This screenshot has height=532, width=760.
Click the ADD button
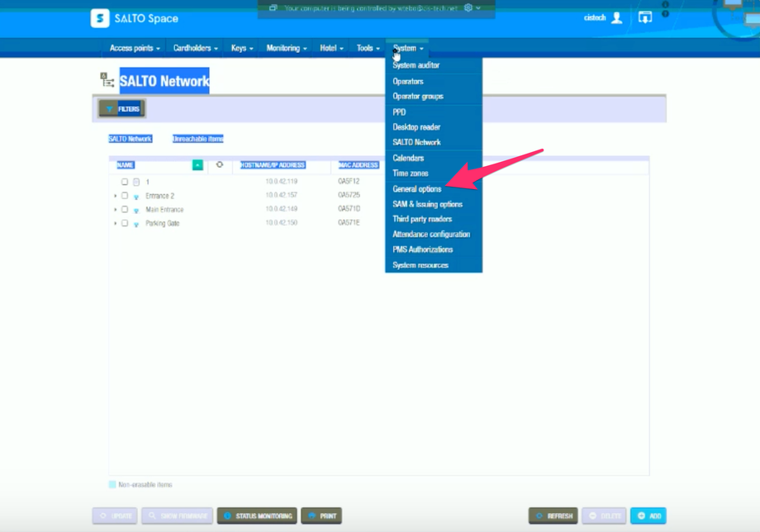(x=648, y=516)
